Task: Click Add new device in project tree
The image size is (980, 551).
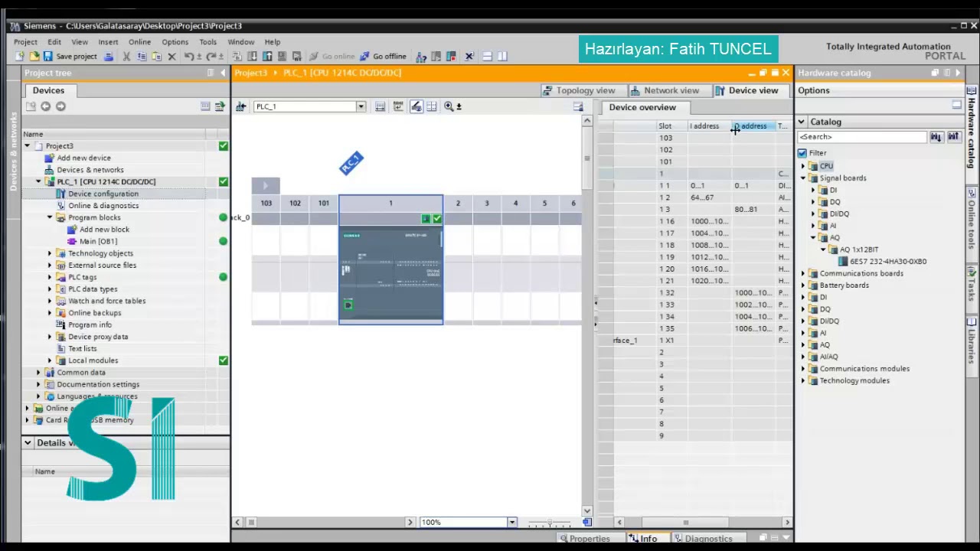Action: [x=83, y=158]
